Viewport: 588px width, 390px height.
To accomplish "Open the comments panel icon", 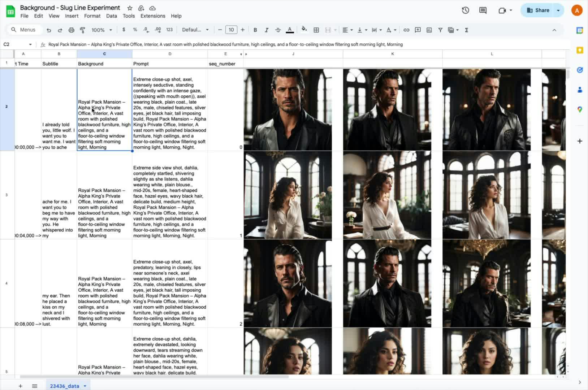I will point(483,10).
